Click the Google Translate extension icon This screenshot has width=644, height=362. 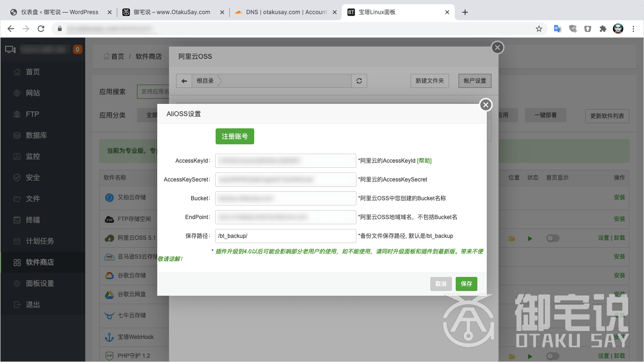click(x=557, y=29)
